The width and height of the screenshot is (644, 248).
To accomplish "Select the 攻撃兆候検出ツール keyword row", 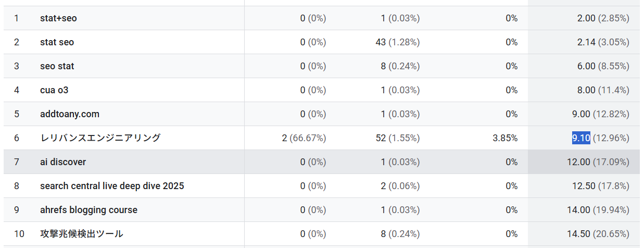I will point(321,234).
